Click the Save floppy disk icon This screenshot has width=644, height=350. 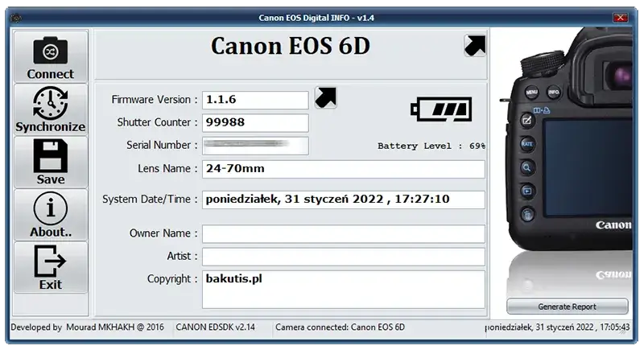(50, 156)
